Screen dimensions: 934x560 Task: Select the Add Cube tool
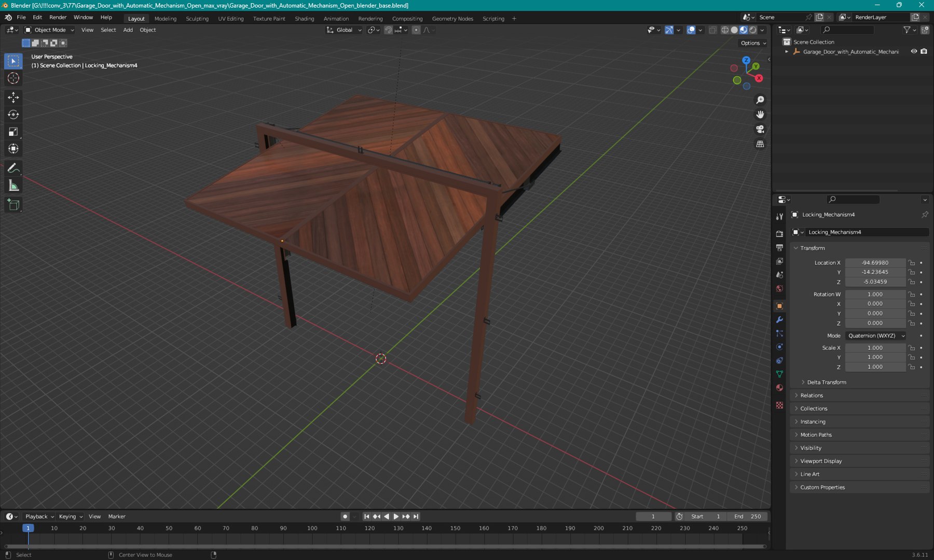pos(13,205)
